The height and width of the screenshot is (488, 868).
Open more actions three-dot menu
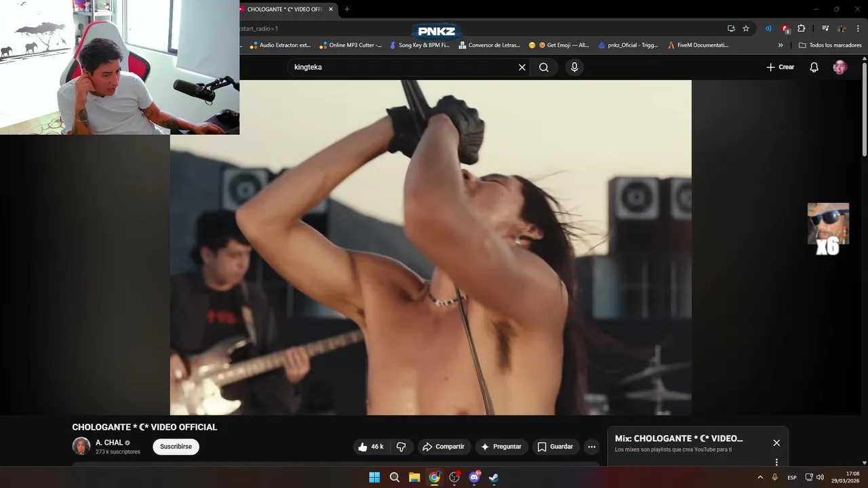[x=591, y=447]
